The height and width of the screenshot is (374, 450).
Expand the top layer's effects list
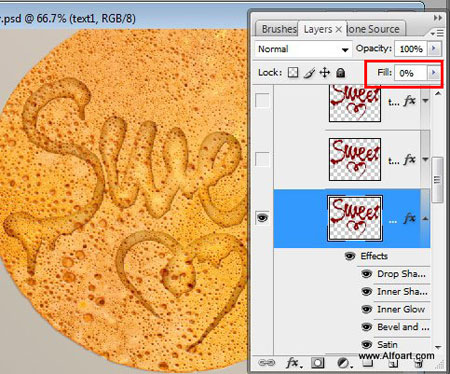pyautogui.click(x=425, y=100)
